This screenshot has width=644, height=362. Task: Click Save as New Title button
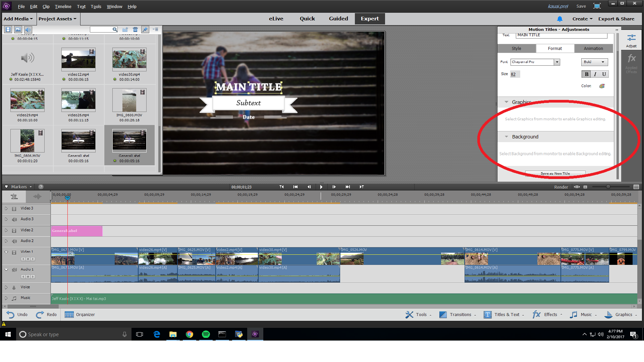[x=555, y=173]
